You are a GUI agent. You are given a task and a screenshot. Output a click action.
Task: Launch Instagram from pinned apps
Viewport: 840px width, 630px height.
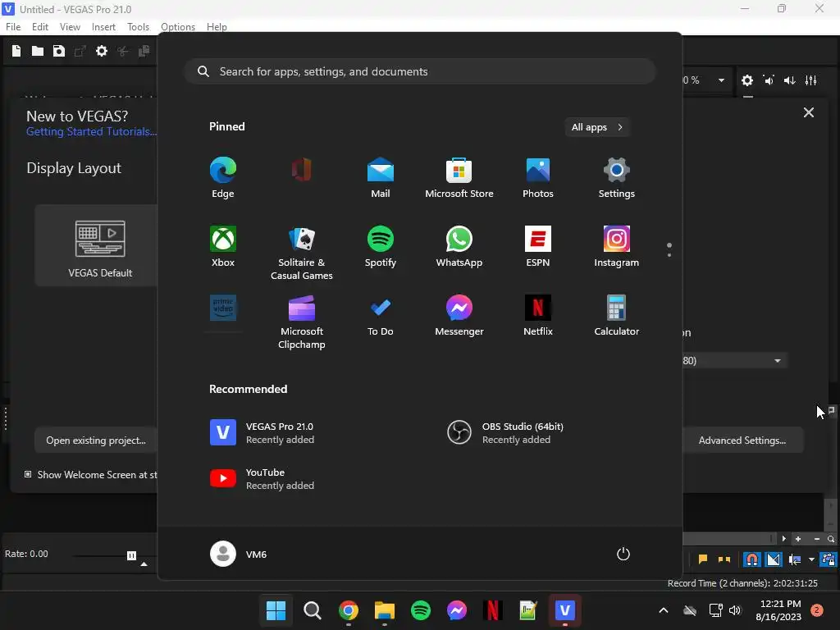[x=617, y=246]
